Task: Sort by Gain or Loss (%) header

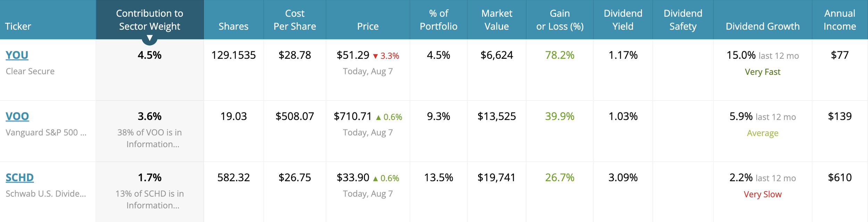Action: point(560,20)
